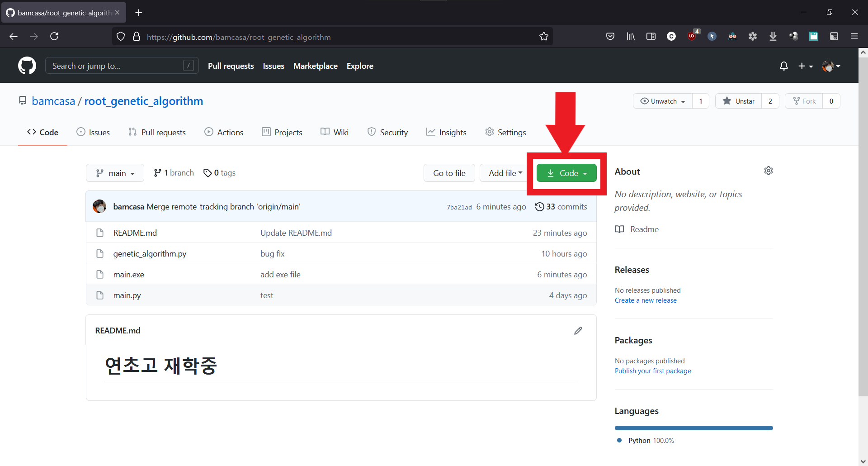Open the Readme link in About
The height and width of the screenshot is (466, 868).
637,229
